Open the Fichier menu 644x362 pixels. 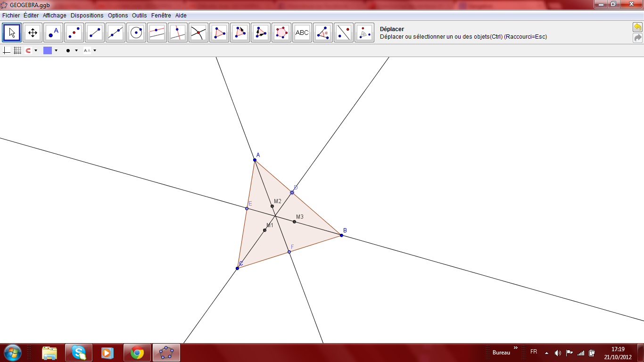click(x=11, y=16)
